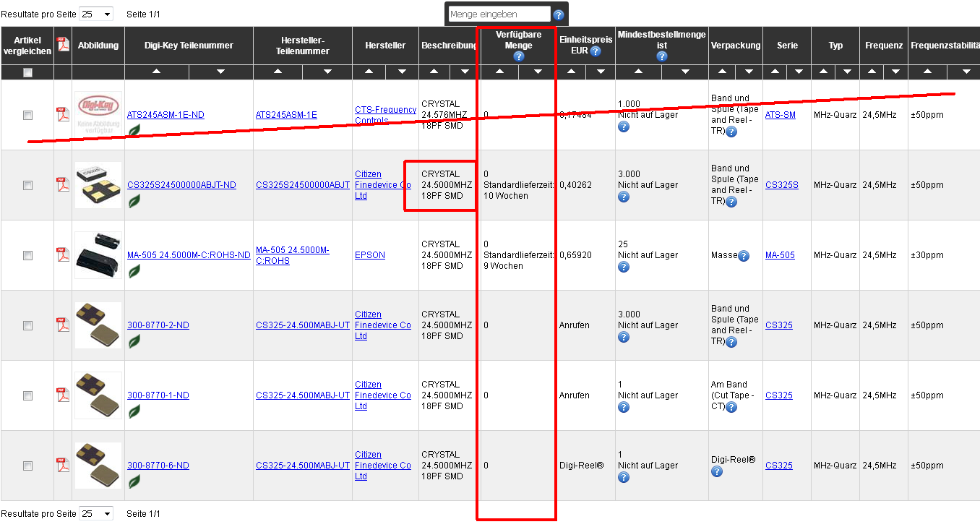Viewport: 980px width, 527px height.
Task: Click Artikel vergleichen column header
Action: (27, 46)
